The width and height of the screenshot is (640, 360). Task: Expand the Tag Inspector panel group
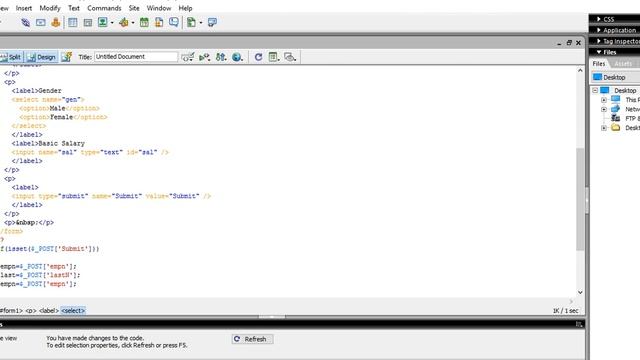[599, 41]
